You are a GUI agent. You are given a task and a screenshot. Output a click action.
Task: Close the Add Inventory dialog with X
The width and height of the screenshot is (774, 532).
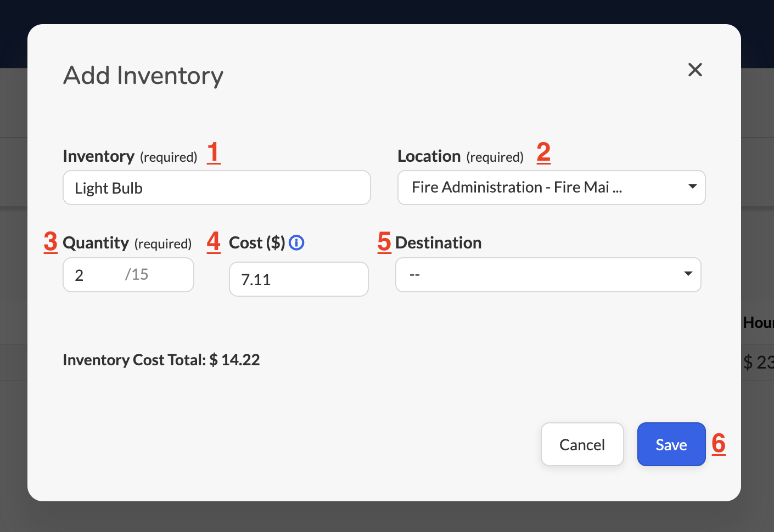click(695, 70)
